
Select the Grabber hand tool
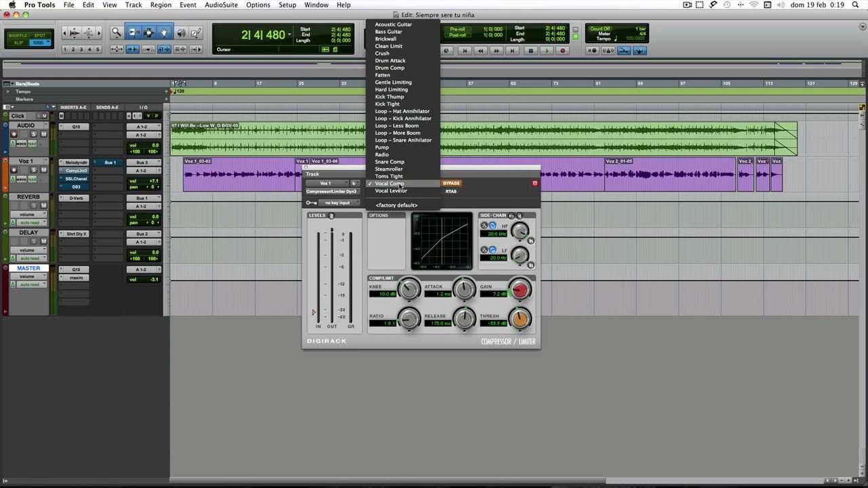[x=163, y=33]
